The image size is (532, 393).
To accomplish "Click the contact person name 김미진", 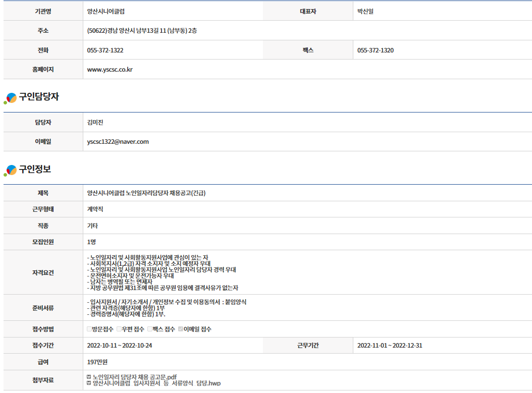I will [95, 123].
